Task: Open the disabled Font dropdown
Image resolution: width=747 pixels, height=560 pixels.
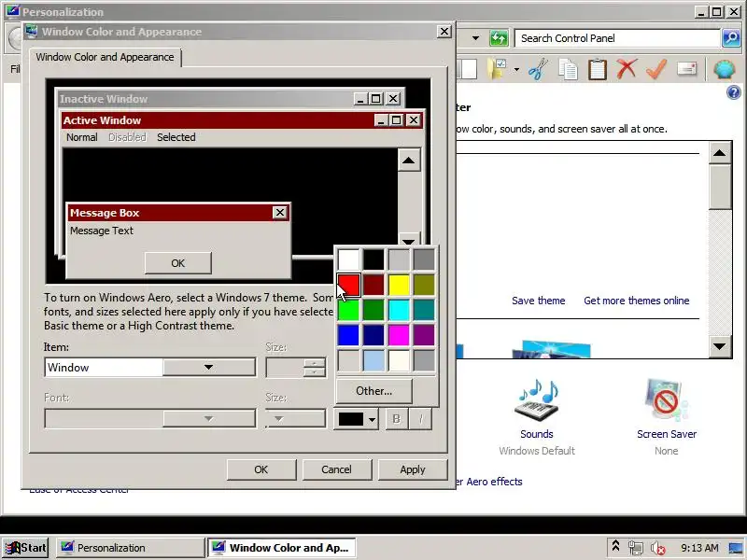Action: pyautogui.click(x=150, y=419)
